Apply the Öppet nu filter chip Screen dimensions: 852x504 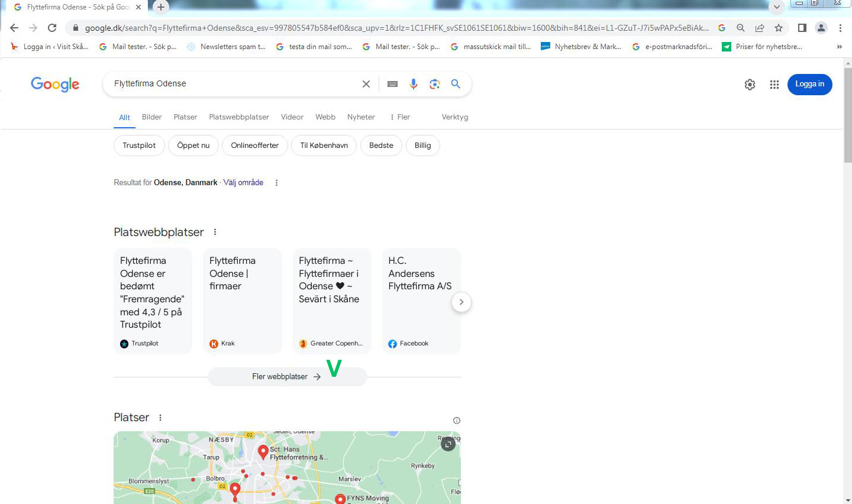193,146
